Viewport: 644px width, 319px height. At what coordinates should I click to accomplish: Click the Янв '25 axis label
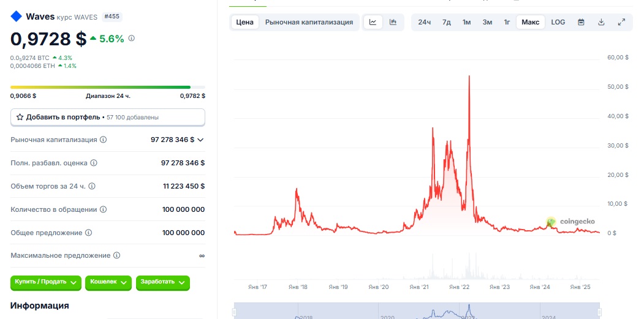pos(580,287)
